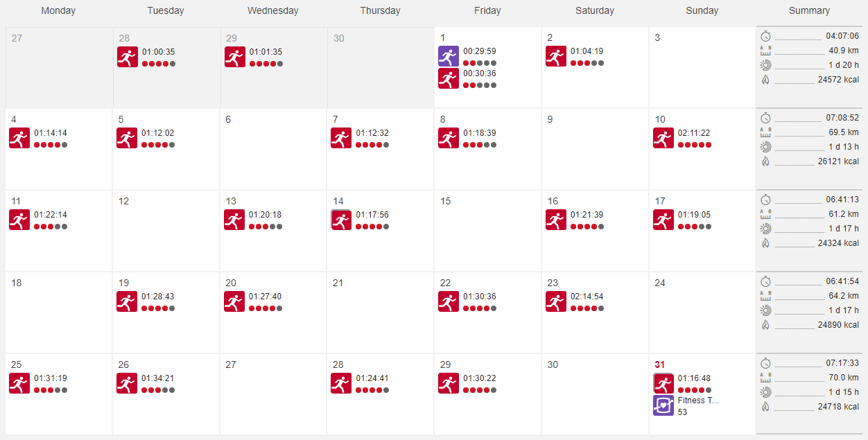This screenshot has width=868, height=440.
Task: Click the date number 17
Action: click(659, 201)
